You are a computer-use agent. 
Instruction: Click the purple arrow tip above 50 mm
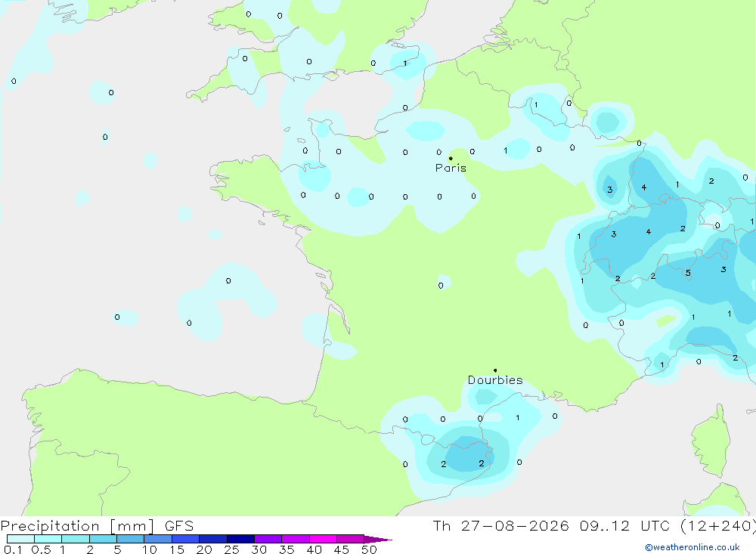coord(378,540)
